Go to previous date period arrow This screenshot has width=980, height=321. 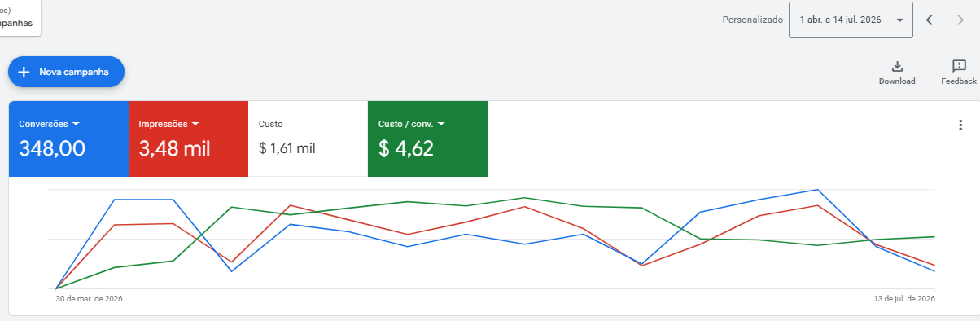(930, 20)
